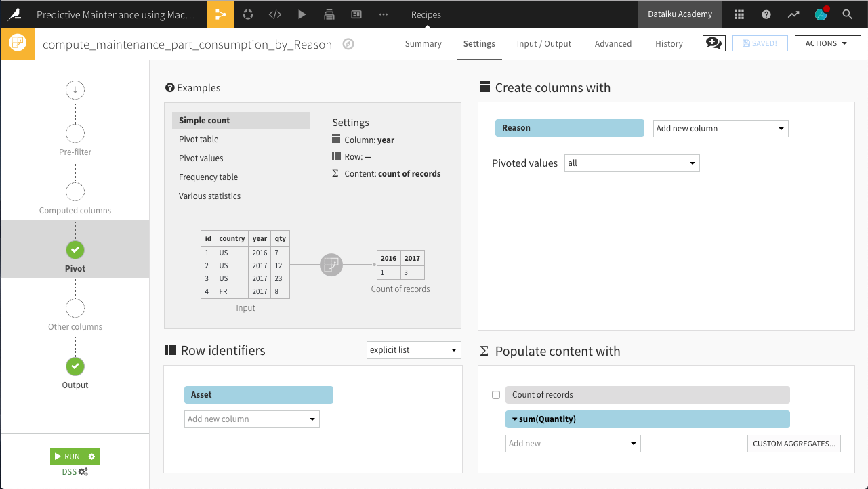Open Add new column under Asset
Screen dimensions: 868x489
pos(252,419)
